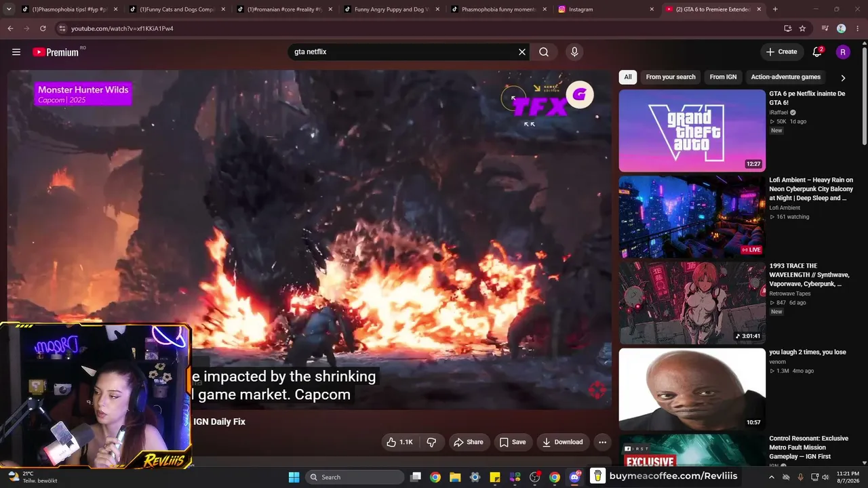Open the Grand Theft Auto VI thumbnail

pos(692,131)
